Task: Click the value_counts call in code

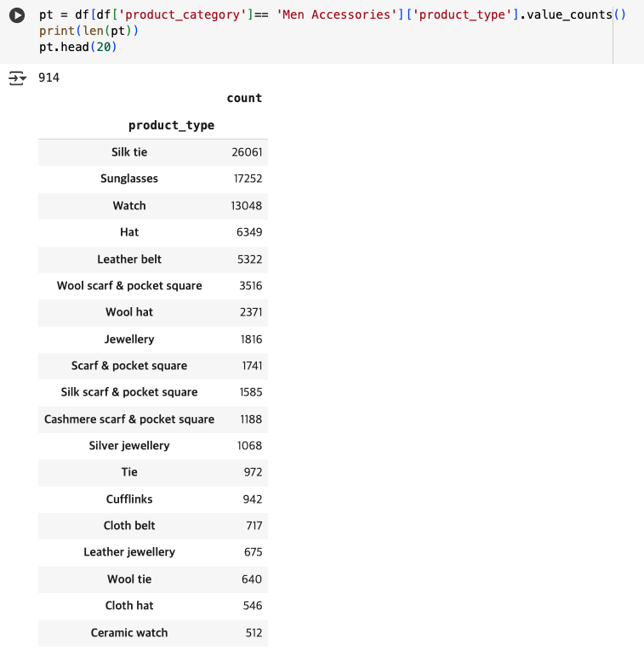Action: tap(576, 15)
